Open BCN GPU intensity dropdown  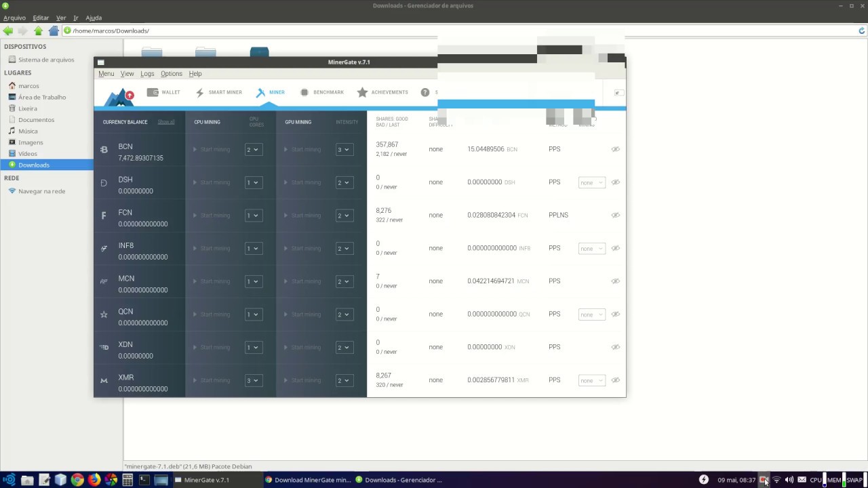[x=344, y=150]
